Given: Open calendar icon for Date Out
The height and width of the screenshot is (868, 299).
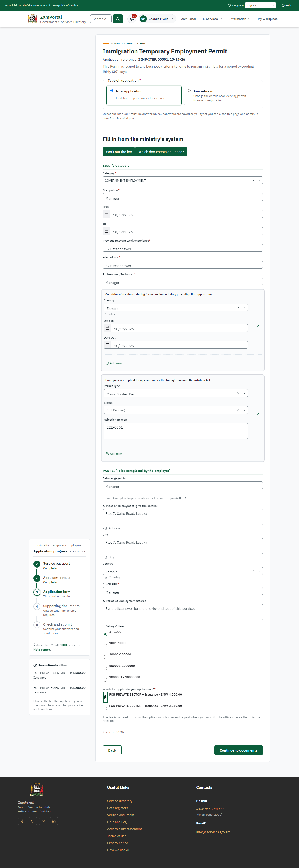Looking at the screenshot, I should point(107,345).
